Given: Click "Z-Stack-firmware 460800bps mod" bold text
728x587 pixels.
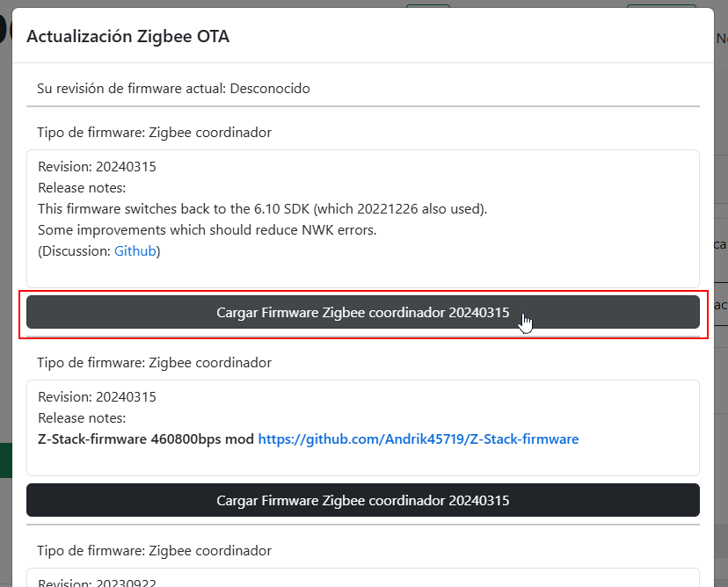Looking at the screenshot, I should click(146, 438).
